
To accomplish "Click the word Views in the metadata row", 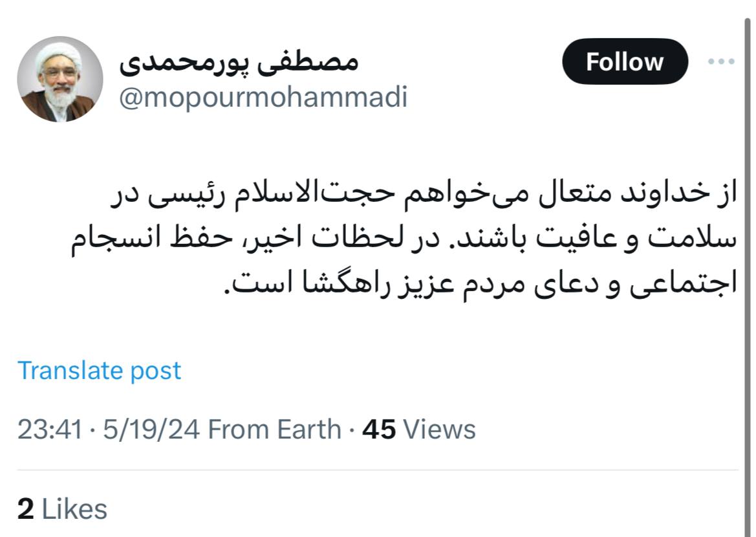I will [438, 430].
